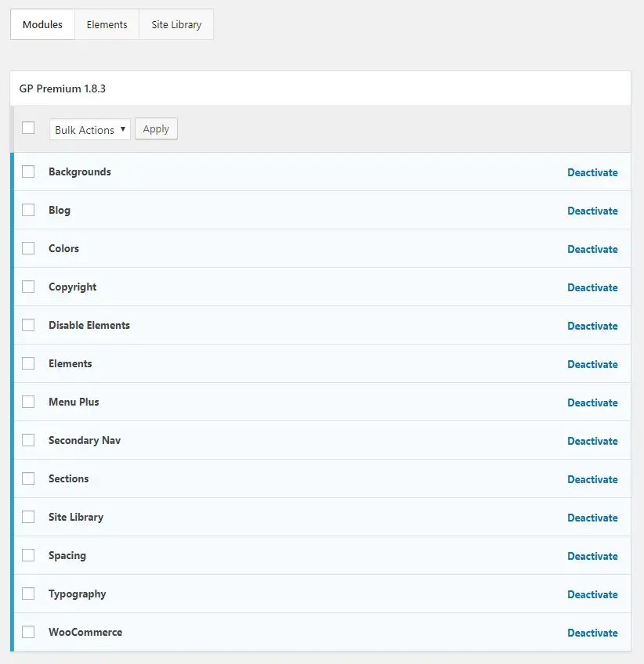Click the Apply button
This screenshot has width=644, height=664.
pos(157,128)
